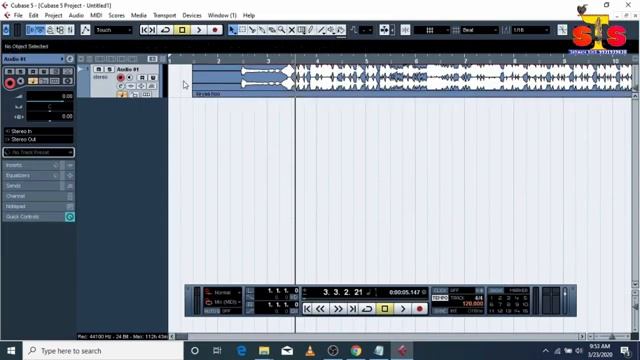Image resolution: width=640 pixels, height=360 pixels.
Task: Open the Devices menu
Action: pyautogui.click(x=192, y=15)
